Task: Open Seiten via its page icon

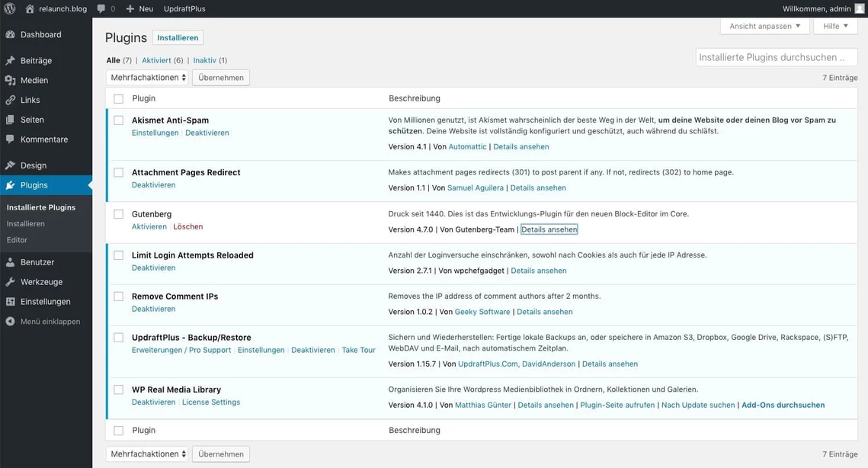Action: tap(10, 120)
